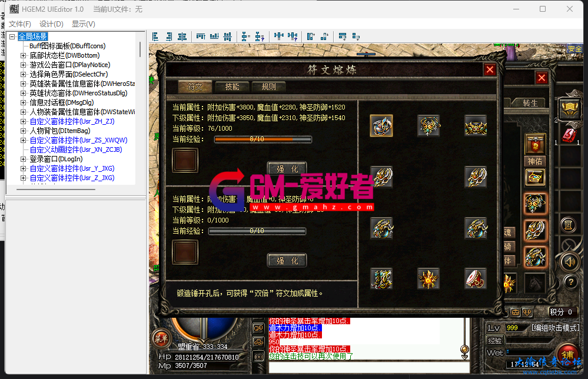Viewport: 588px width, 379px height.
Task: Click the red banner icon above 神佑
Action: point(535,144)
